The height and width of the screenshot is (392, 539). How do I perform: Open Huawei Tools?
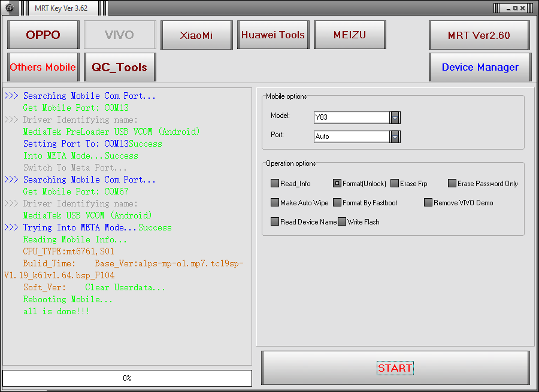(x=273, y=35)
